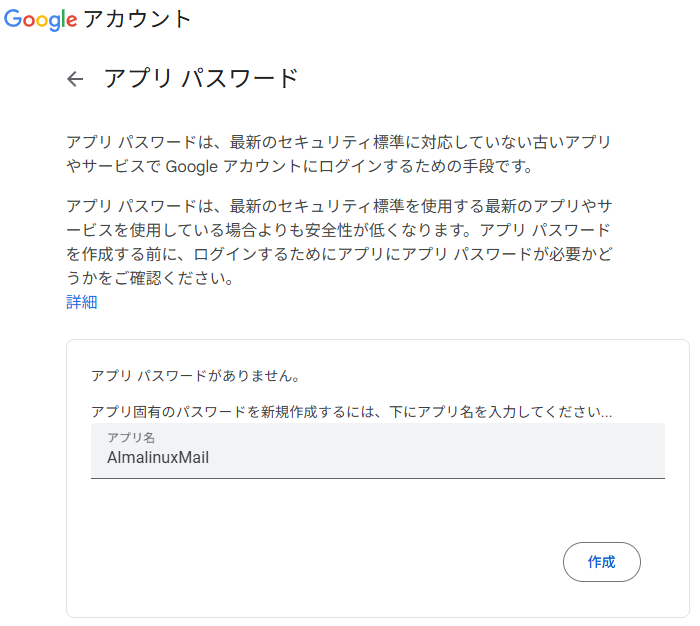Screen dimensions: 700x626
Task: Click the second paragraph's first line
Action: (x=338, y=207)
